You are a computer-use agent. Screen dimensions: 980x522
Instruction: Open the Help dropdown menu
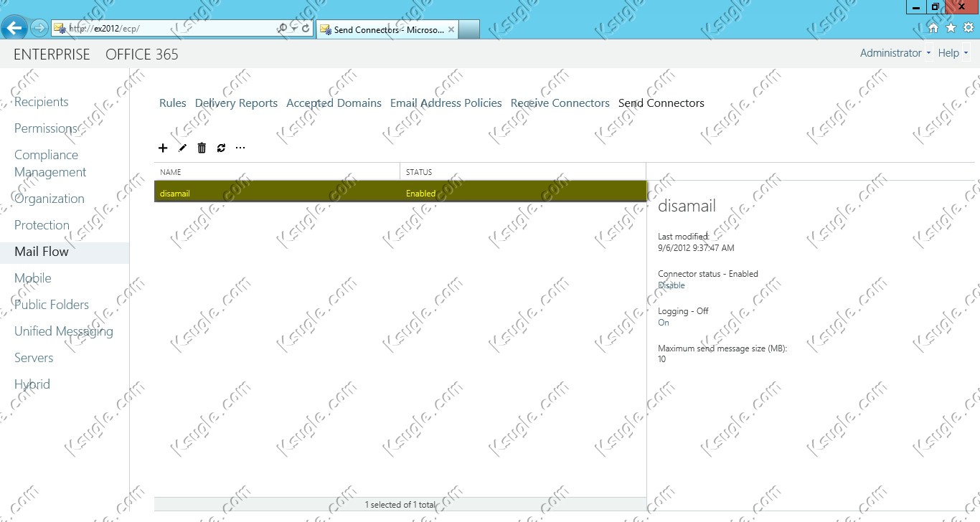tap(953, 53)
